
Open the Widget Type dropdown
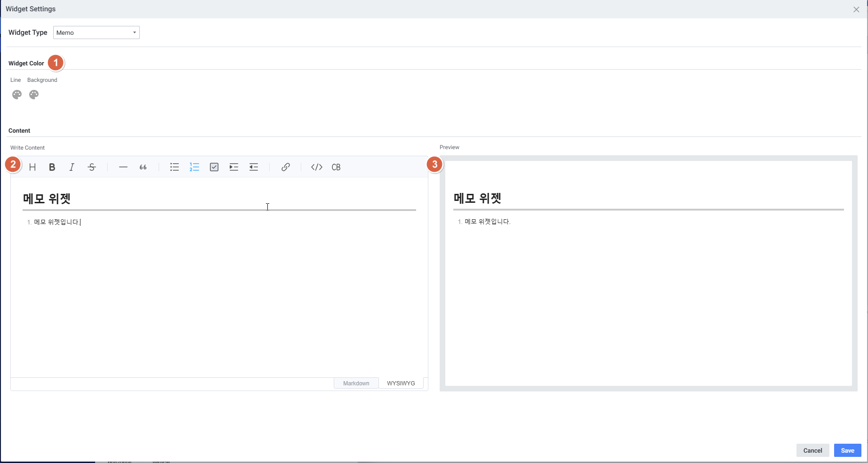(96, 32)
